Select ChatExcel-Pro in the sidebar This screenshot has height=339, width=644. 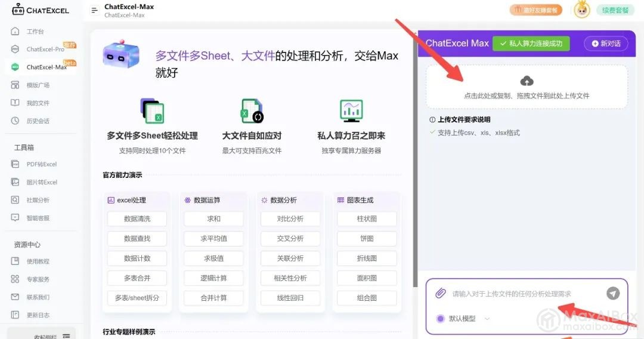(x=45, y=49)
